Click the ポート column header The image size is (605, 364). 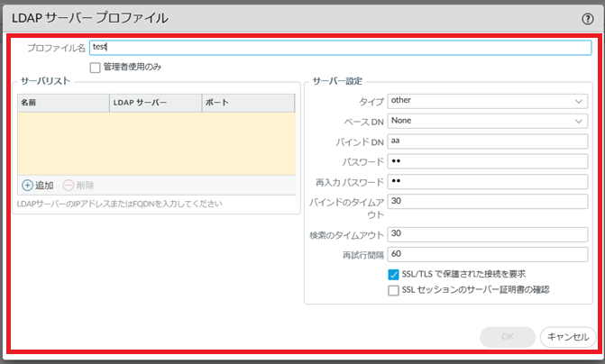click(x=248, y=103)
